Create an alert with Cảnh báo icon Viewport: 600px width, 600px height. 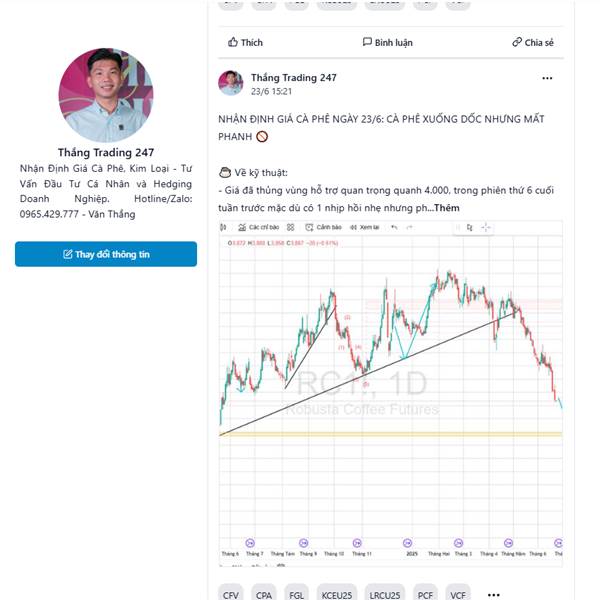323,227
